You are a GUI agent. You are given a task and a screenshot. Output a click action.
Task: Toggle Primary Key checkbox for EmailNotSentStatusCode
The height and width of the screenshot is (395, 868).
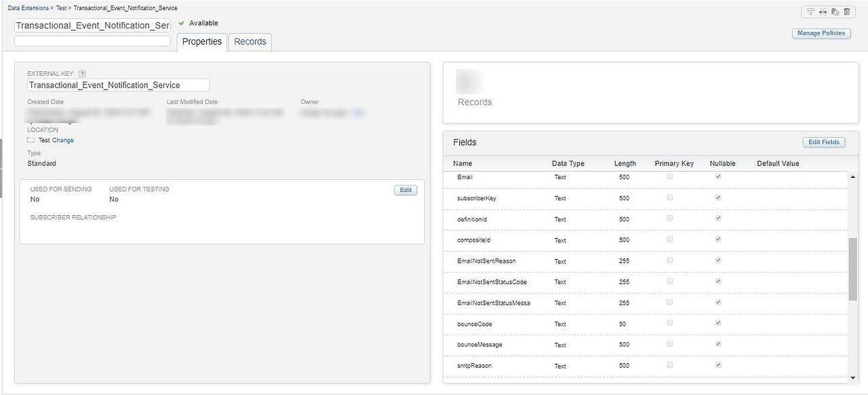(x=670, y=282)
